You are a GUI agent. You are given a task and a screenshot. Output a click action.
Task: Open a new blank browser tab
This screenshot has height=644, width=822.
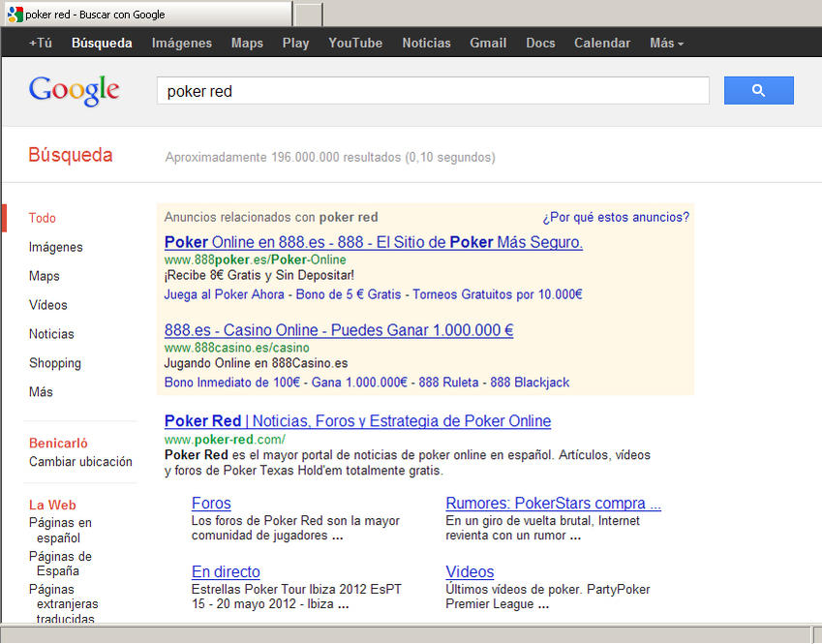[308, 15]
